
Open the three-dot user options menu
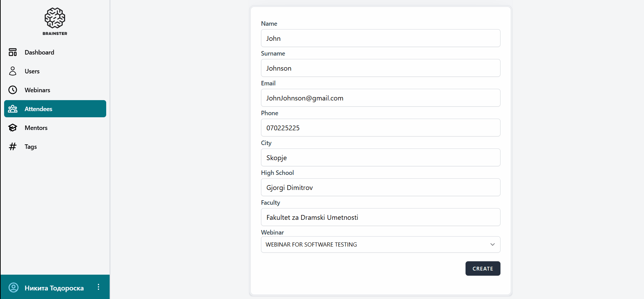[x=98, y=287]
